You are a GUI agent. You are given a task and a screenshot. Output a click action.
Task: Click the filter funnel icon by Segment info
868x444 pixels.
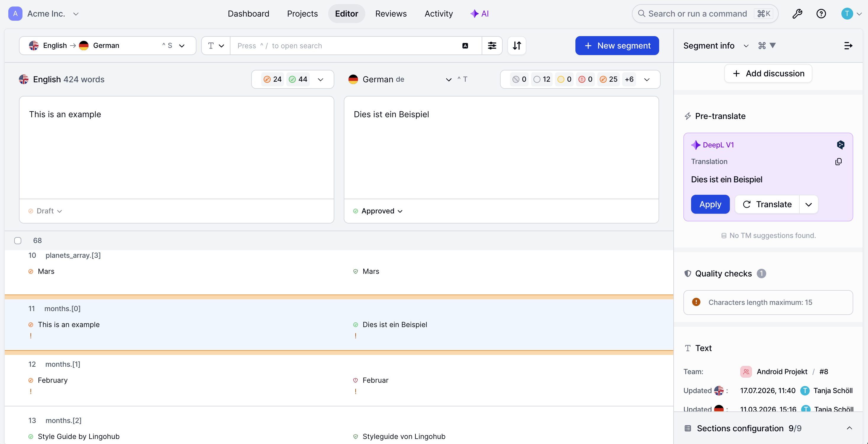(773, 45)
